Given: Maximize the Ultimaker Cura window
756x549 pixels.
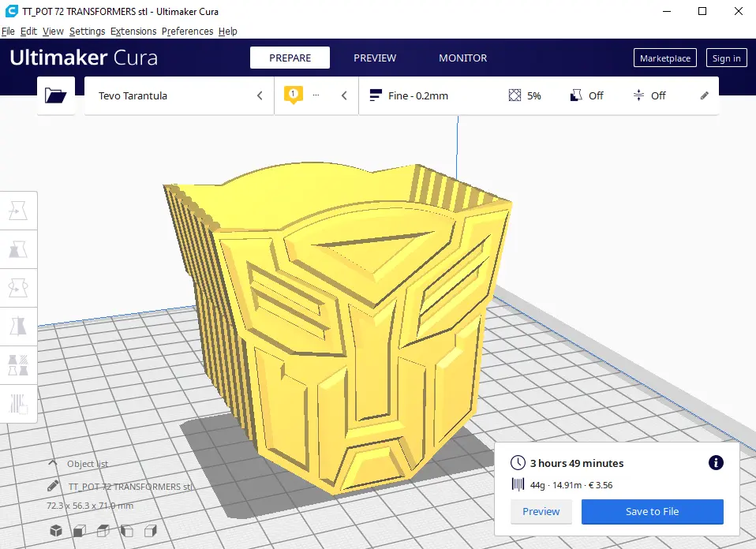Looking at the screenshot, I should [x=702, y=11].
